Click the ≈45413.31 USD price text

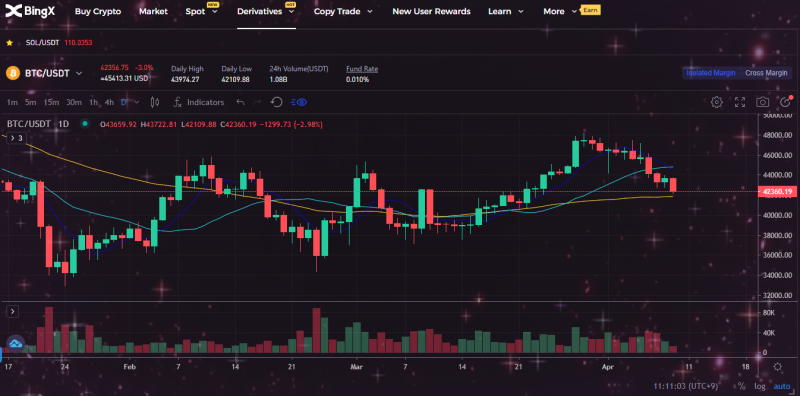click(124, 79)
